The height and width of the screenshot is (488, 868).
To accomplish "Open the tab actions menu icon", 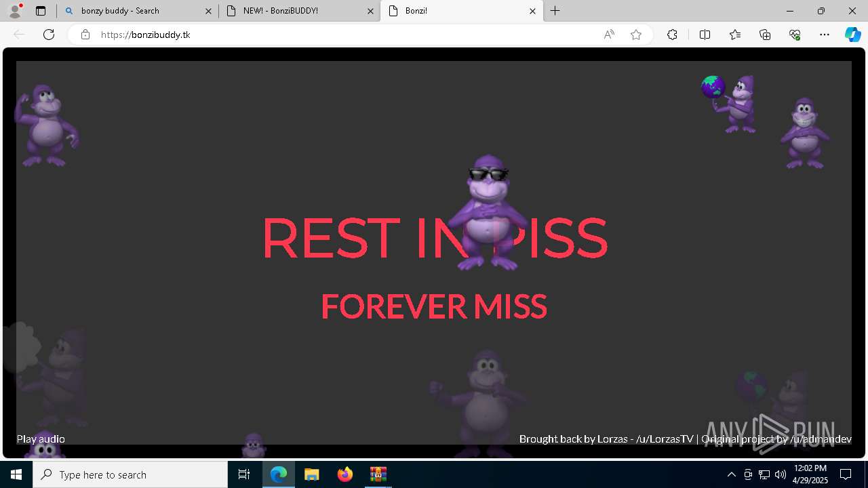I will 41,11.
